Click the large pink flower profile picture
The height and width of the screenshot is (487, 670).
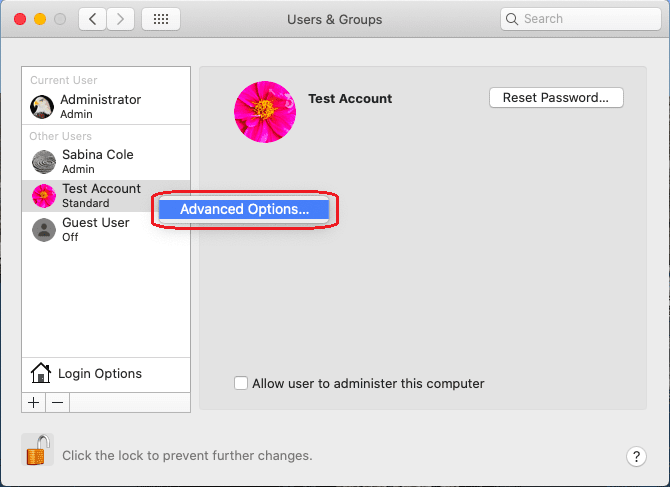[265, 111]
